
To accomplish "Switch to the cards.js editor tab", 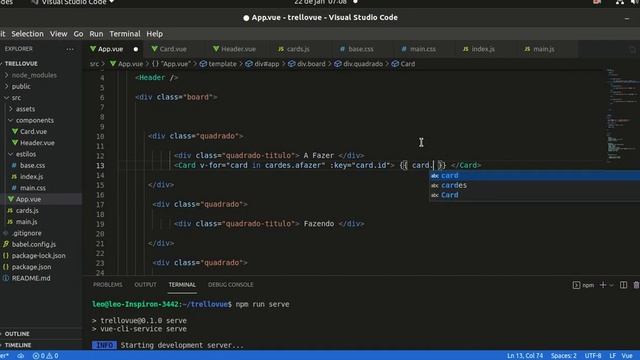I will tap(298, 49).
